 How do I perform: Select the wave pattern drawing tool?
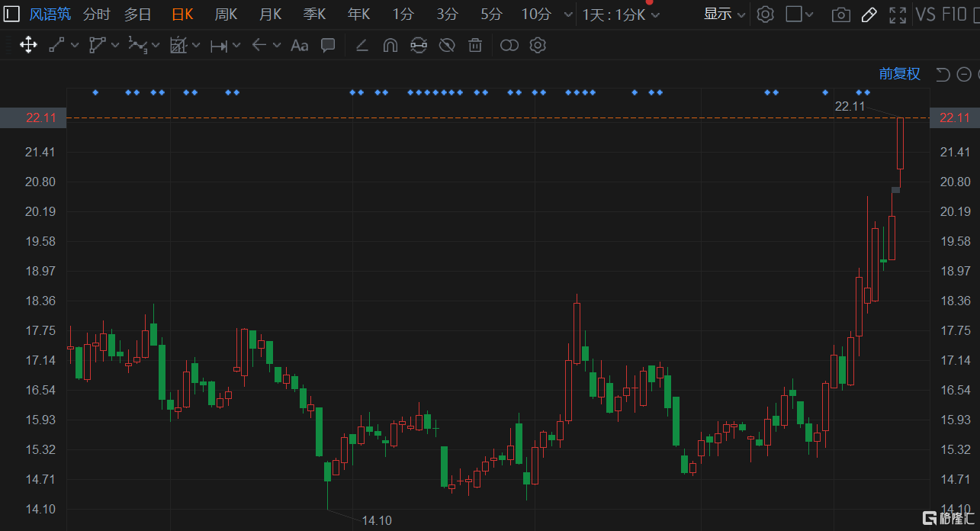137,45
